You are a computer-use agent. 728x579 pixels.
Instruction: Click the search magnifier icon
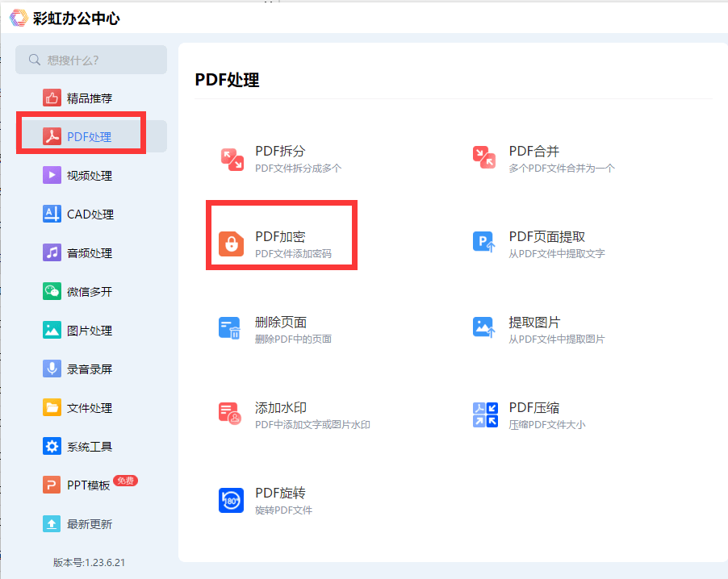click(x=35, y=60)
